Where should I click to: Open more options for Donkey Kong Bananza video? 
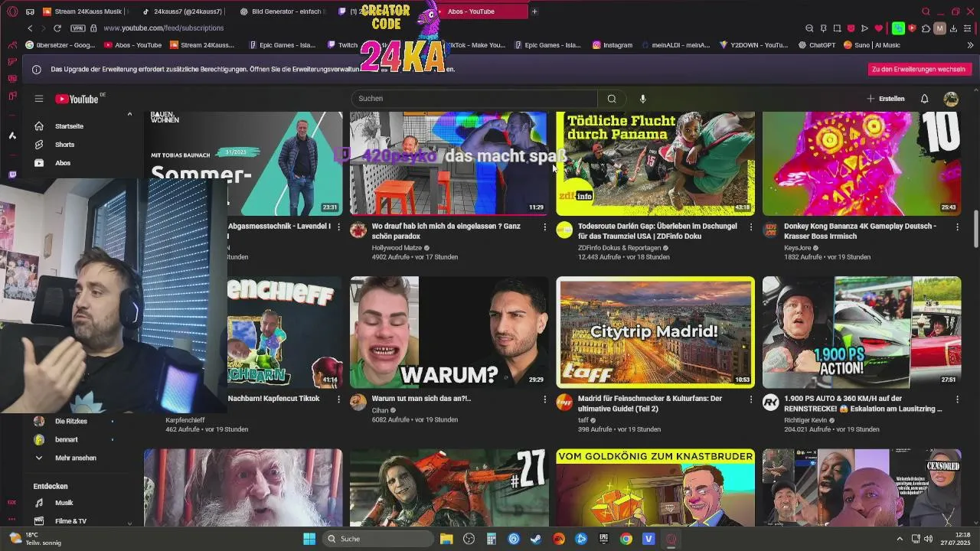click(957, 227)
